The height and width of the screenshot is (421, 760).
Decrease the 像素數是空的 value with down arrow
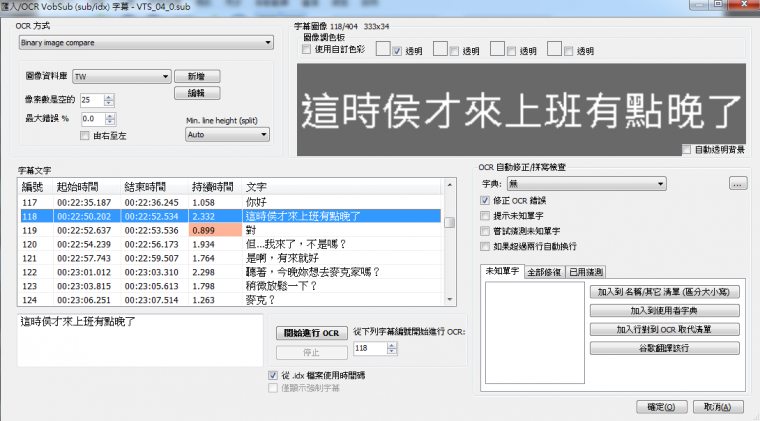coord(109,103)
